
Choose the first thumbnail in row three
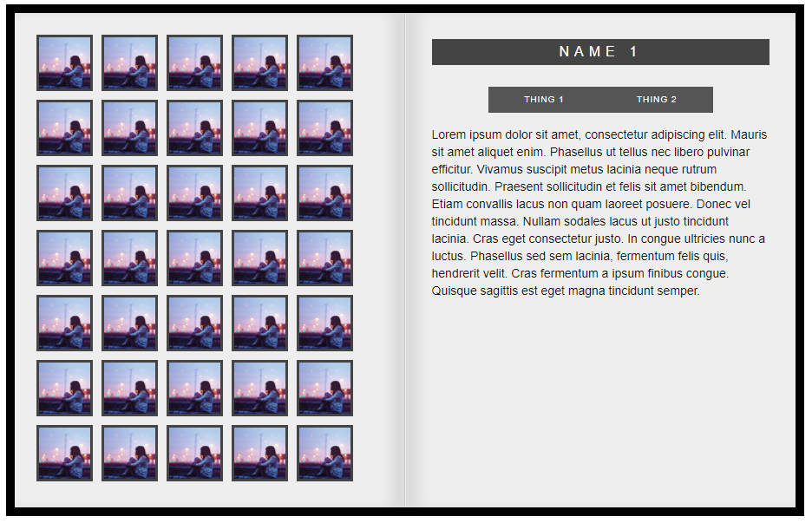(x=65, y=193)
